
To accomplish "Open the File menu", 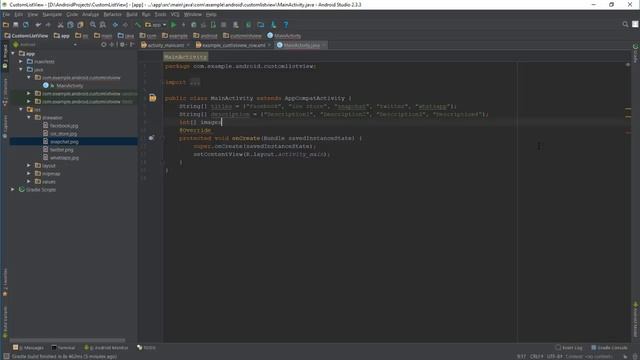I will click(x=6, y=14).
